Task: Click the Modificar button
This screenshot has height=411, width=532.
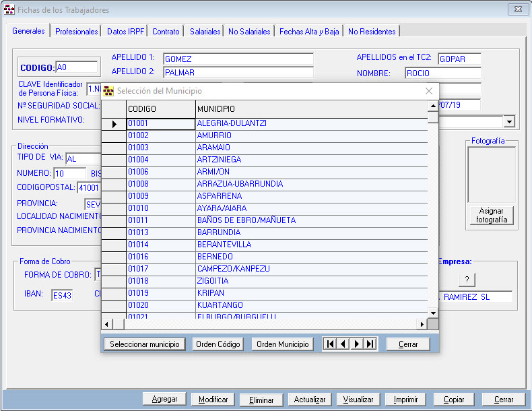Action: click(213, 400)
